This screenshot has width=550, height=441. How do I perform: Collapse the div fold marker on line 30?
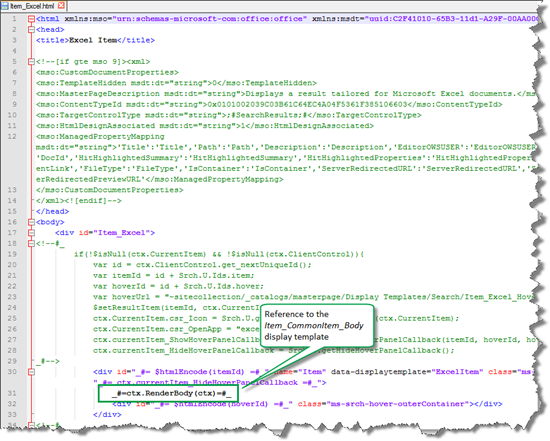pyautogui.click(x=31, y=372)
